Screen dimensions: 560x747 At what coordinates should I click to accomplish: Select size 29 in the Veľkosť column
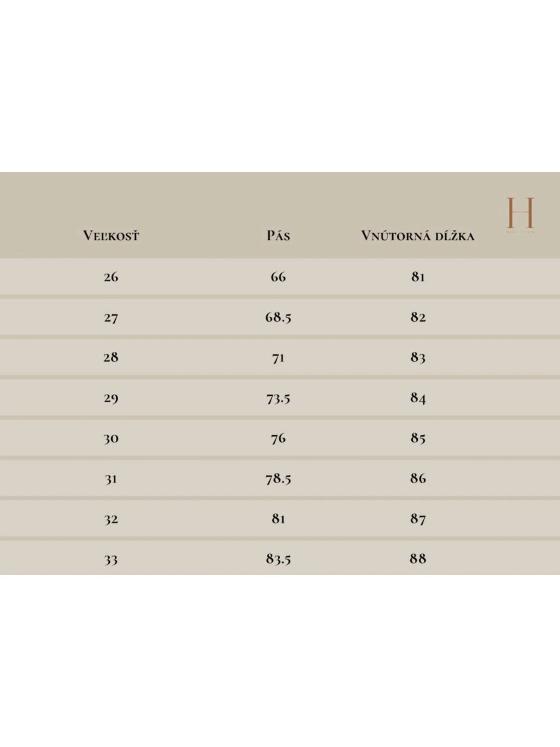111,398
